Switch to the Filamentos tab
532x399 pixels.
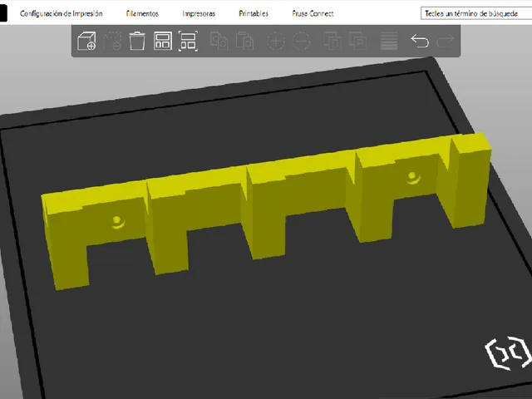tap(142, 13)
